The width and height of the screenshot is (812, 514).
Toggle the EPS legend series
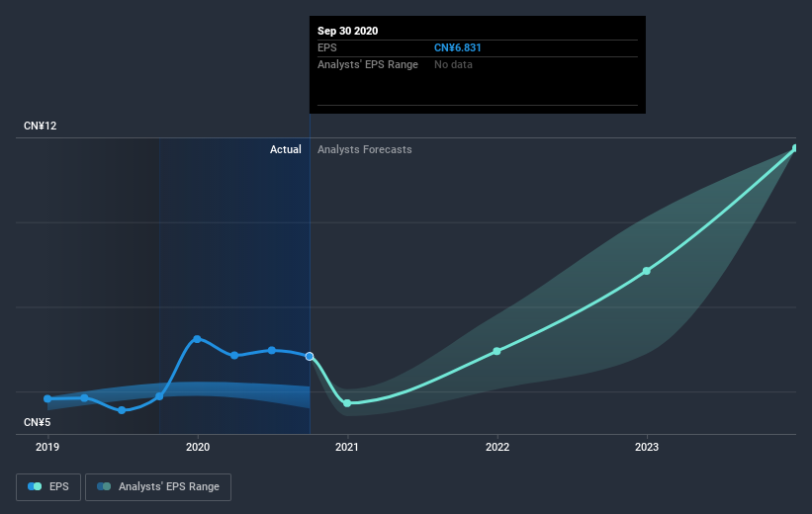pyautogui.click(x=48, y=486)
